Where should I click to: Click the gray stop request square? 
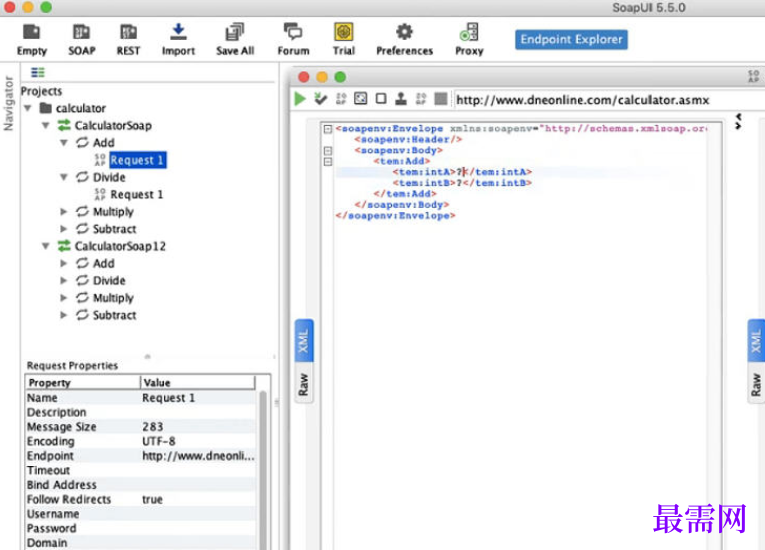[441, 99]
